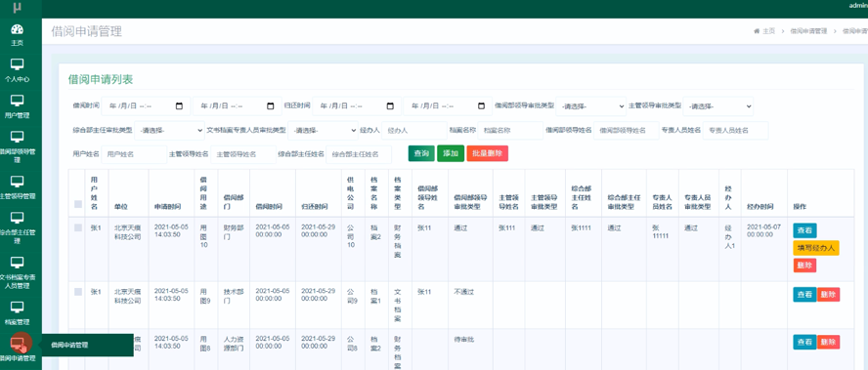Click the yellow 填写经办人 button
868x370 pixels.
pyautogui.click(x=816, y=248)
